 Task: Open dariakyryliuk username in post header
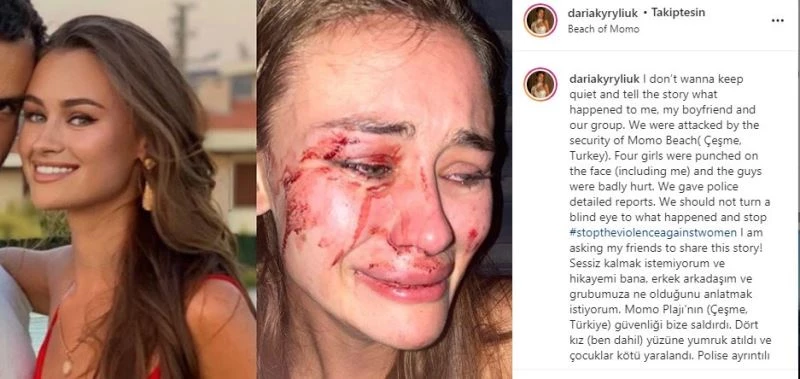click(603, 13)
